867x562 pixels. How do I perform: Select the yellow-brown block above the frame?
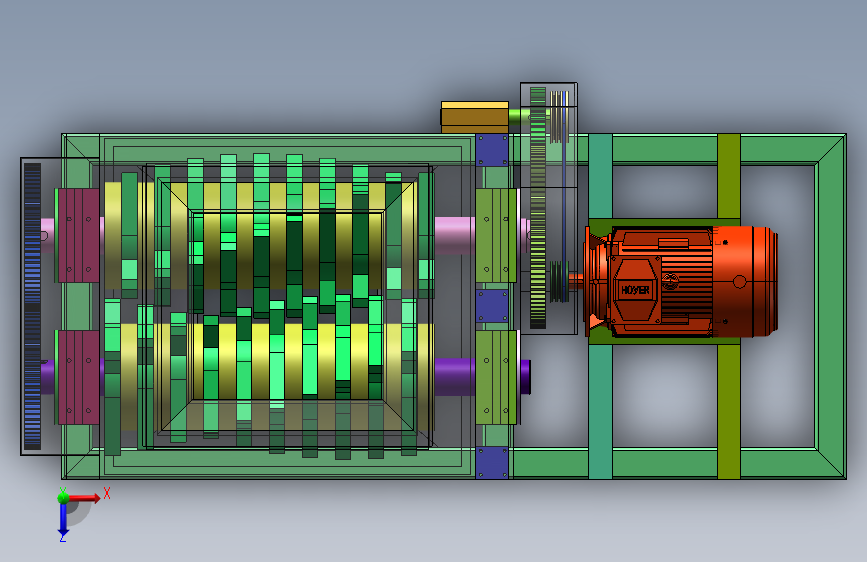point(474,117)
